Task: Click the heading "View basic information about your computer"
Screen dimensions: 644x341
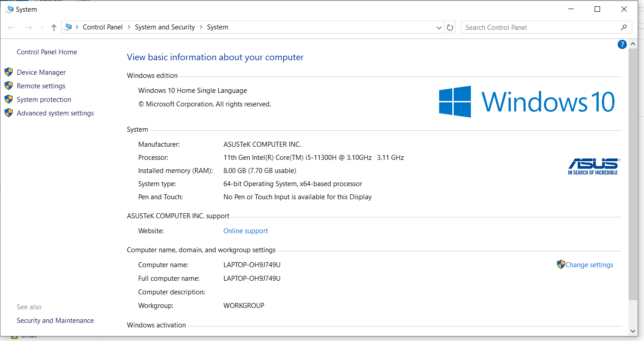Action: (215, 58)
